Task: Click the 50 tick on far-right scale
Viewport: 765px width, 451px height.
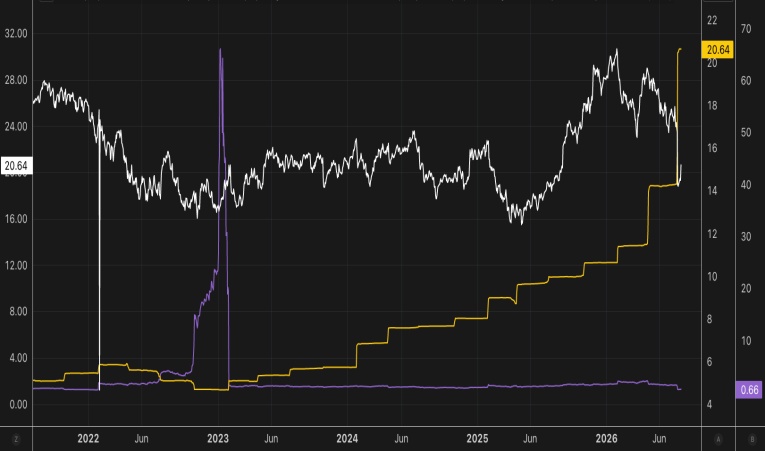Action: [746, 132]
